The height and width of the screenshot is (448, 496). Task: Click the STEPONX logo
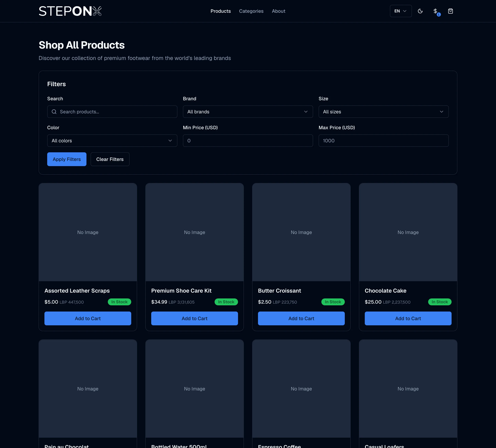(70, 11)
